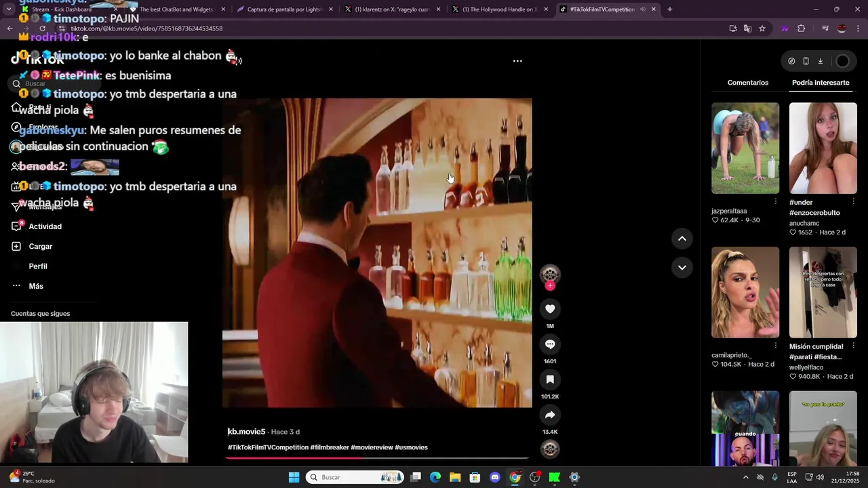
Task: Open the anuchamc username link
Action: click(x=804, y=223)
